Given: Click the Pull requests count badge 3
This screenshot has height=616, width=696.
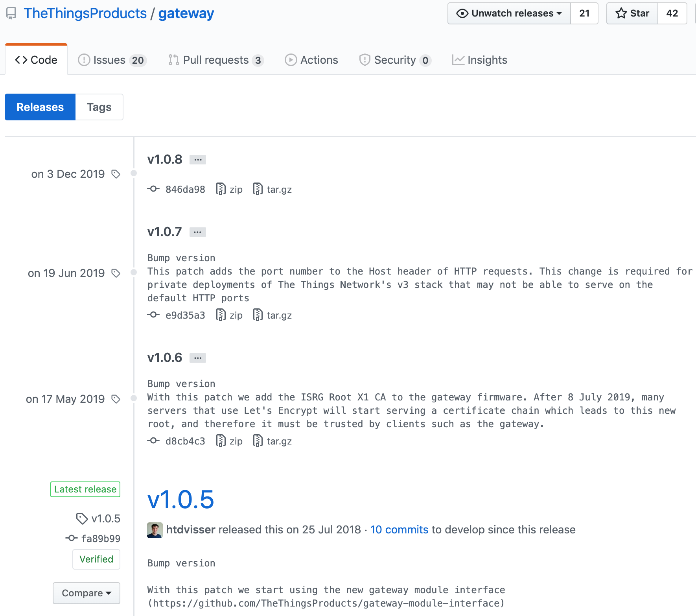Looking at the screenshot, I should (258, 60).
